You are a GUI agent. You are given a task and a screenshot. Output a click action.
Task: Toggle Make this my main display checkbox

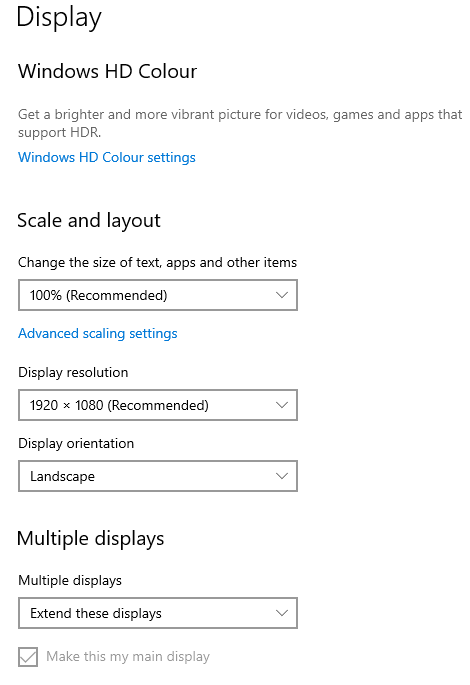pos(28,657)
